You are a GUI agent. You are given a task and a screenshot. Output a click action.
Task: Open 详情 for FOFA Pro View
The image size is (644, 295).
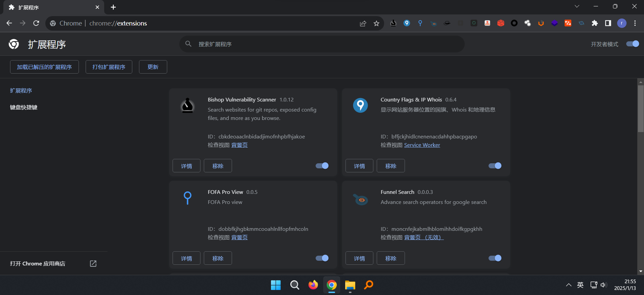[x=186, y=258]
